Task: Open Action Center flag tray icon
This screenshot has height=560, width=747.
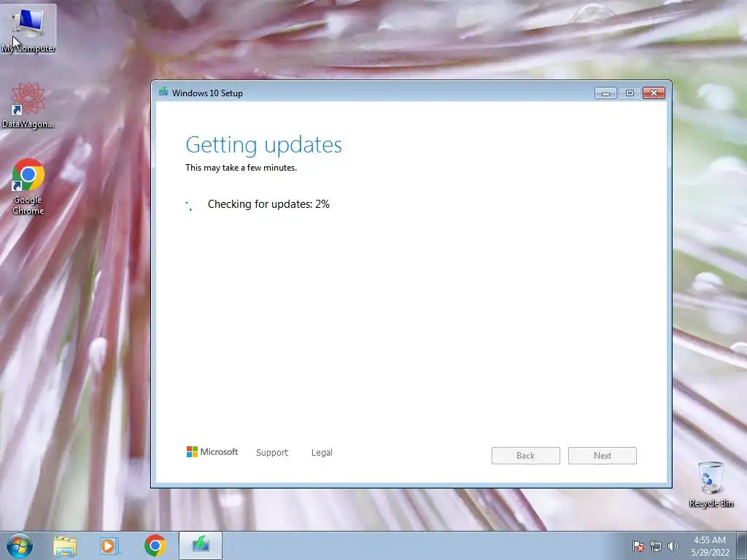Action: [638, 546]
